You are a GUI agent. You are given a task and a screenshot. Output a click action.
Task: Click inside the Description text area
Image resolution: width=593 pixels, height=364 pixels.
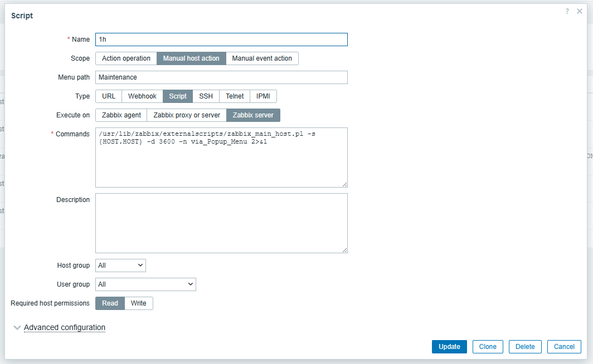[x=221, y=223]
